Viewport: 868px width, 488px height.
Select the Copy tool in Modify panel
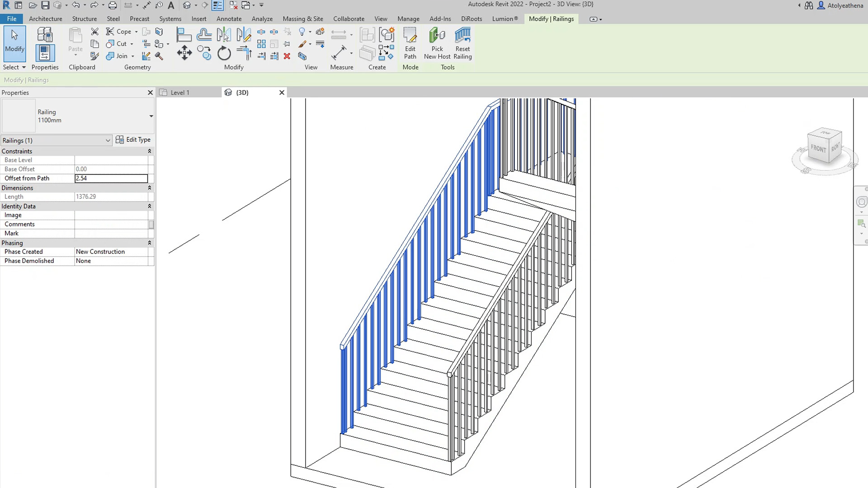click(x=204, y=53)
